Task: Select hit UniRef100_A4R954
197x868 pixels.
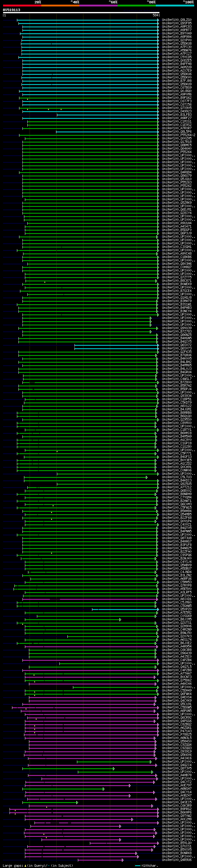Action: (176, 647)
